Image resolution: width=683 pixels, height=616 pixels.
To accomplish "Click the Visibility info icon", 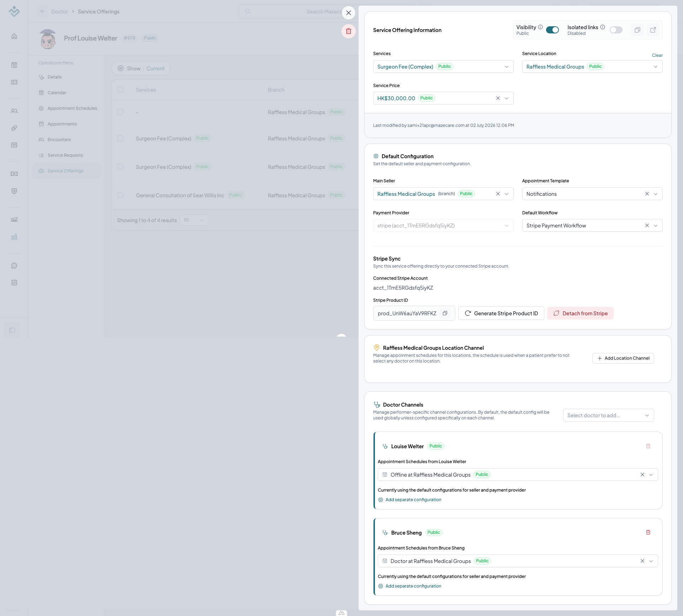I will pos(540,27).
